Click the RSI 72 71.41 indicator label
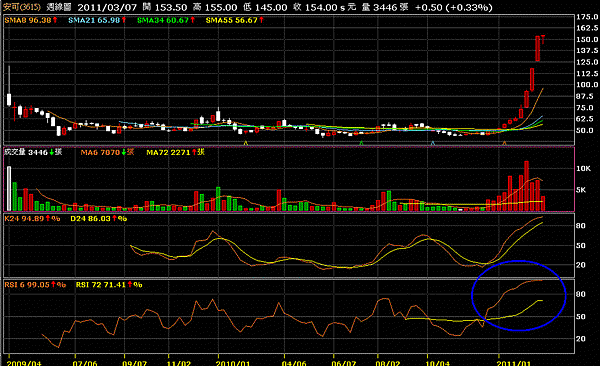 click(x=101, y=285)
